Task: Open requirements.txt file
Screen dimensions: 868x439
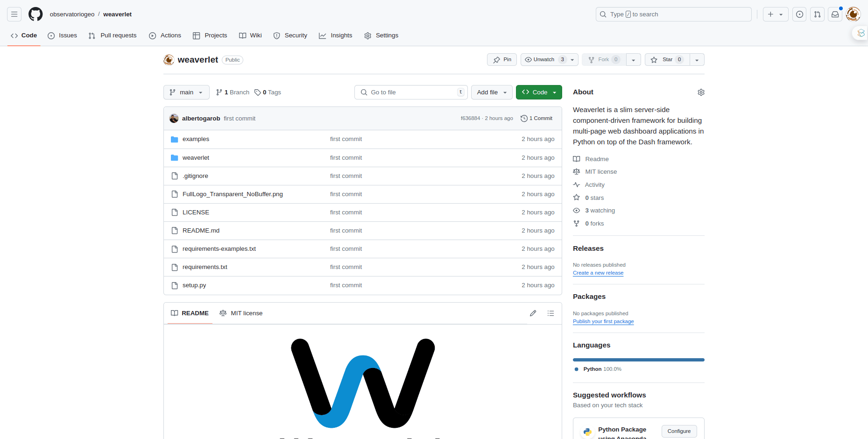Action: 205,267
